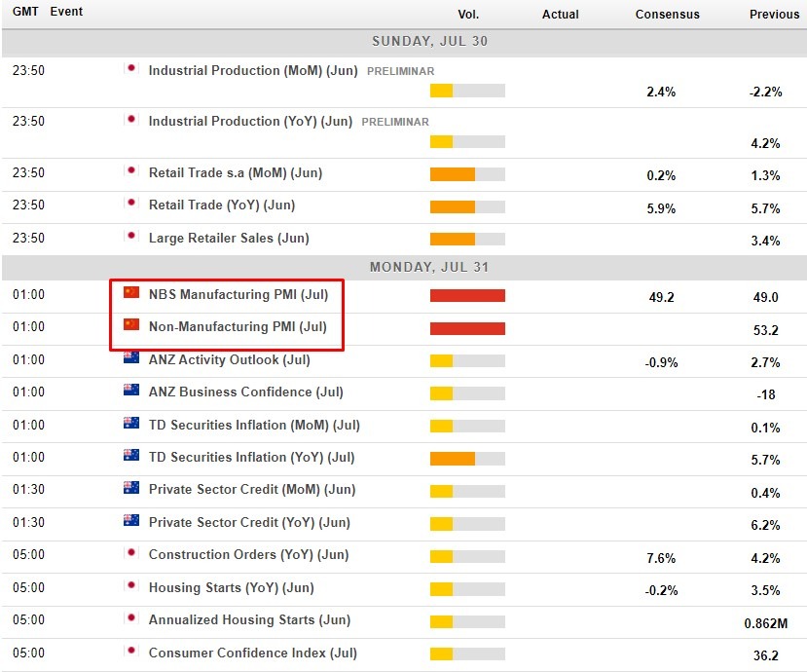The width and height of the screenshot is (807, 672).
Task: Open the NBS Manufacturing PMI event details
Action: 238,294
